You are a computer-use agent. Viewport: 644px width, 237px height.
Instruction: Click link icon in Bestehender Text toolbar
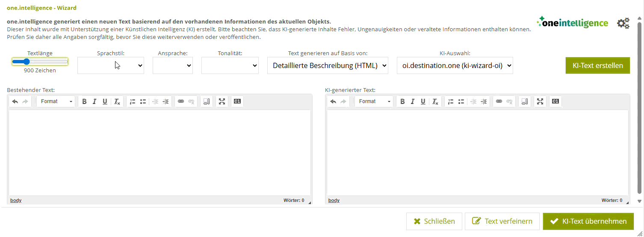point(181,101)
